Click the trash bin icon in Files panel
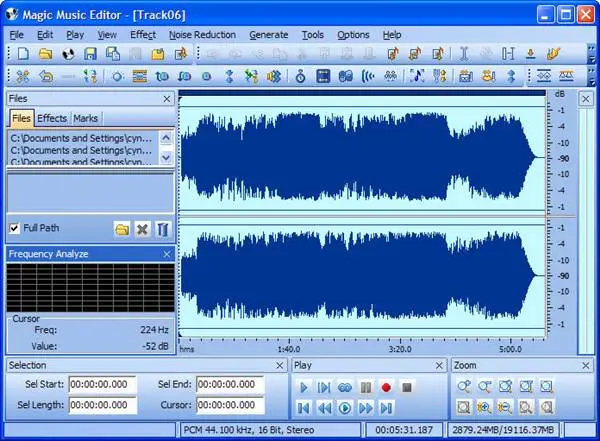 (x=162, y=229)
